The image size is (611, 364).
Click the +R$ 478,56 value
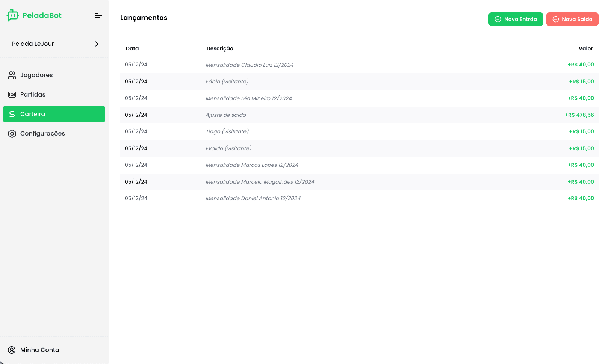point(579,115)
